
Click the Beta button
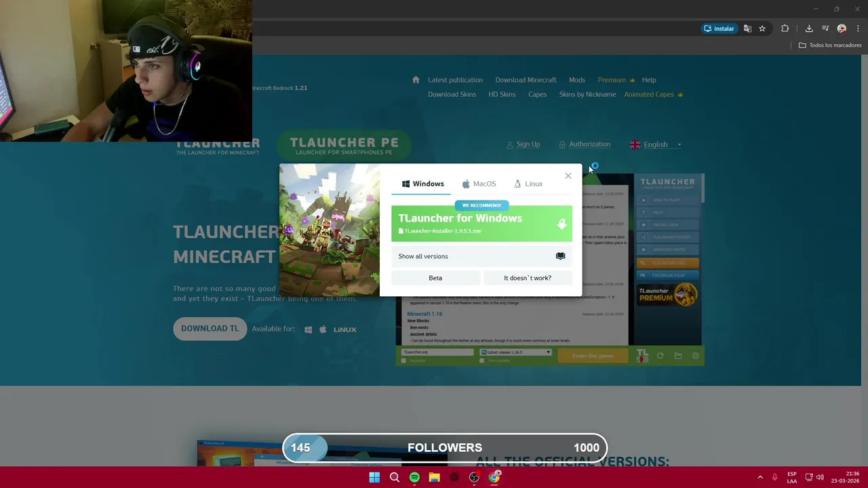coord(435,278)
